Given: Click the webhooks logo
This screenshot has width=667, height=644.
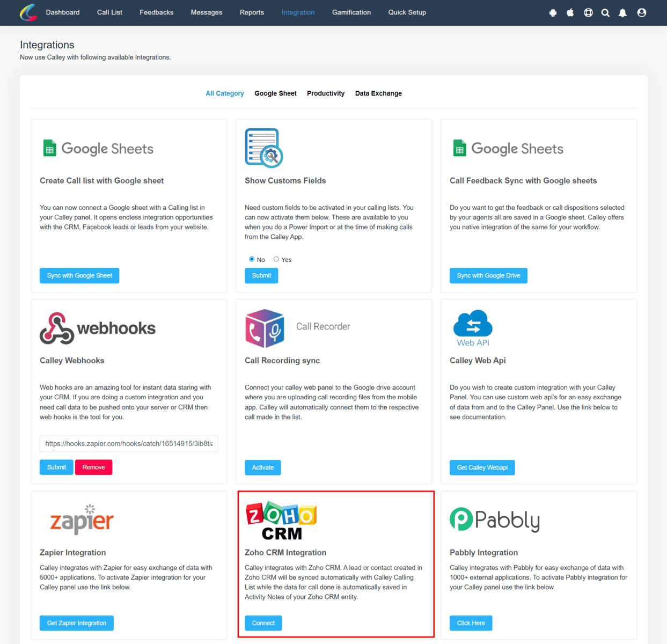Looking at the screenshot, I should click(98, 328).
